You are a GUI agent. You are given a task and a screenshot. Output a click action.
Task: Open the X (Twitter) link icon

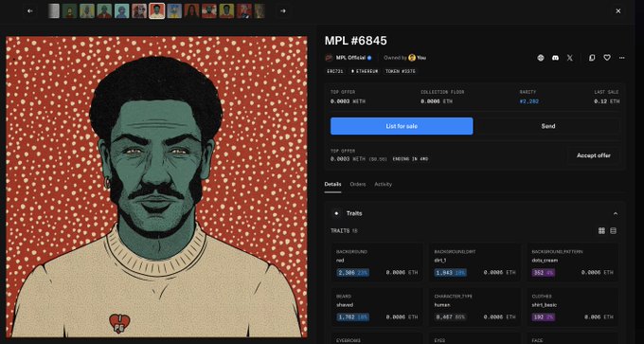[x=570, y=58]
